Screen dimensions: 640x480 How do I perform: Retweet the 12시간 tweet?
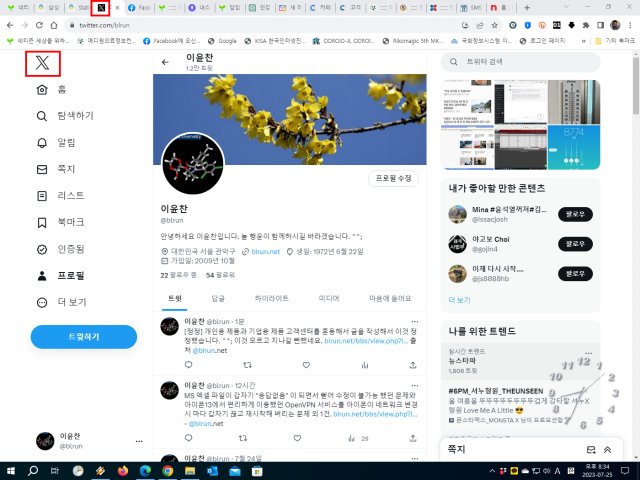click(243, 438)
